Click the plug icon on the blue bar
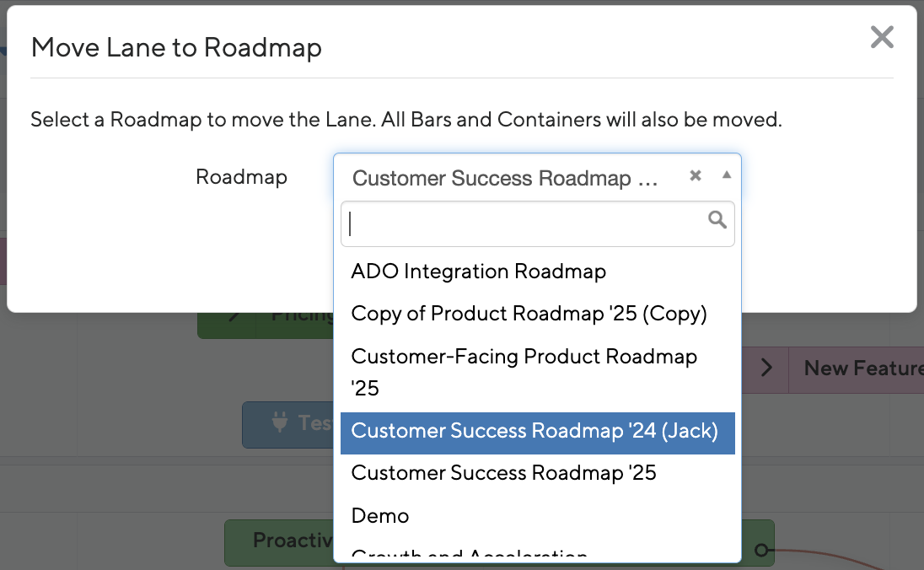This screenshot has width=924, height=570. pyautogui.click(x=280, y=422)
